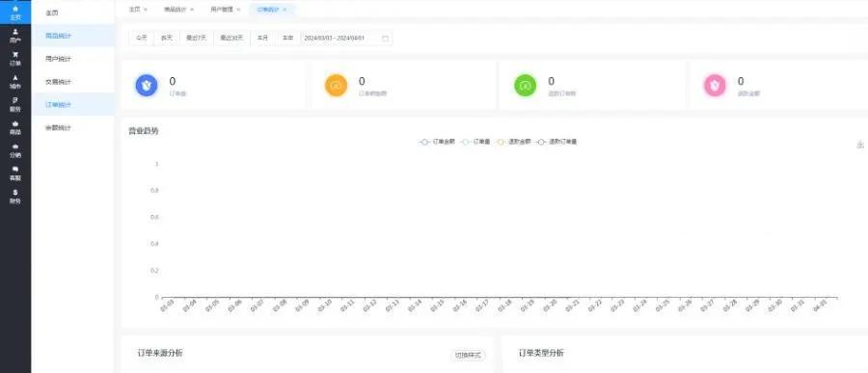The height and width of the screenshot is (373, 868).
Task: Click the 订单来源分析 heading
Action: pyautogui.click(x=160, y=353)
